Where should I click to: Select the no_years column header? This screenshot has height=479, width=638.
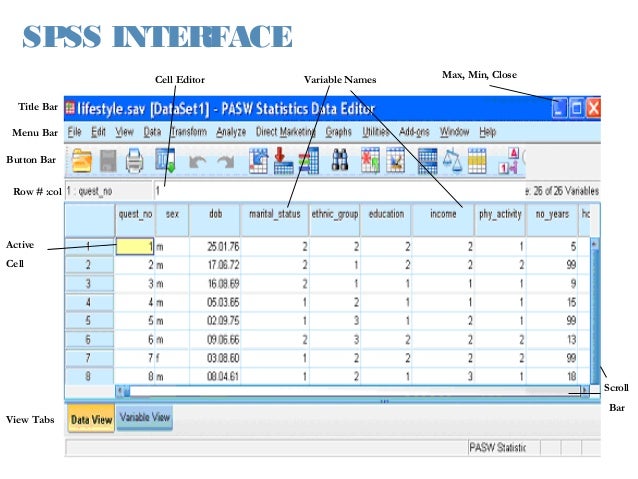(x=552, y=219)
